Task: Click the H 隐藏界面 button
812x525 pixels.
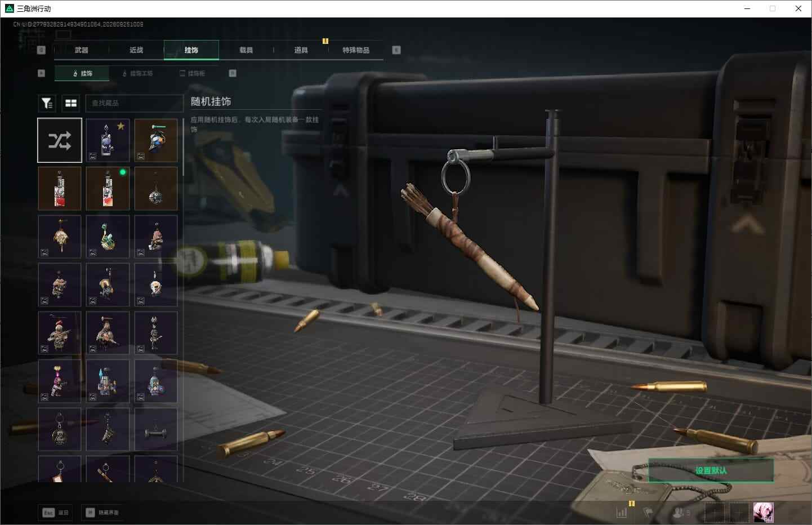Action: pos(102,513)
